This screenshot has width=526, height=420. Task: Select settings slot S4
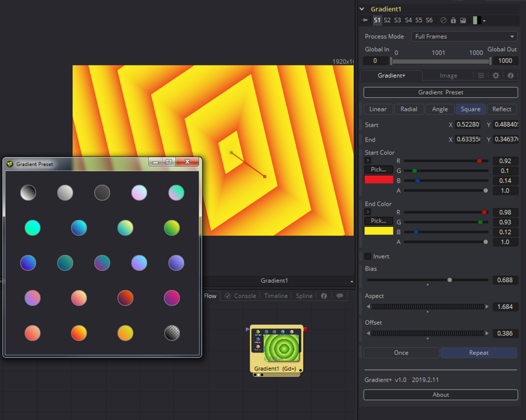tap(408, 20)
